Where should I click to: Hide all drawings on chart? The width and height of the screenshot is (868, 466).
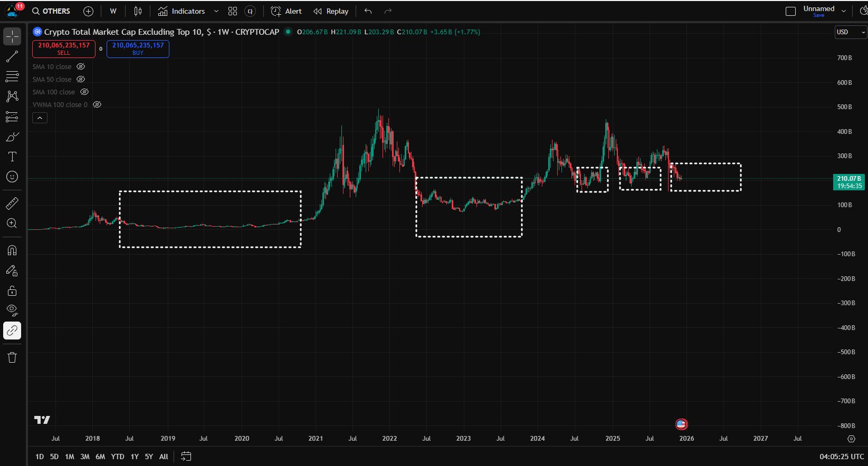[12, 310]
